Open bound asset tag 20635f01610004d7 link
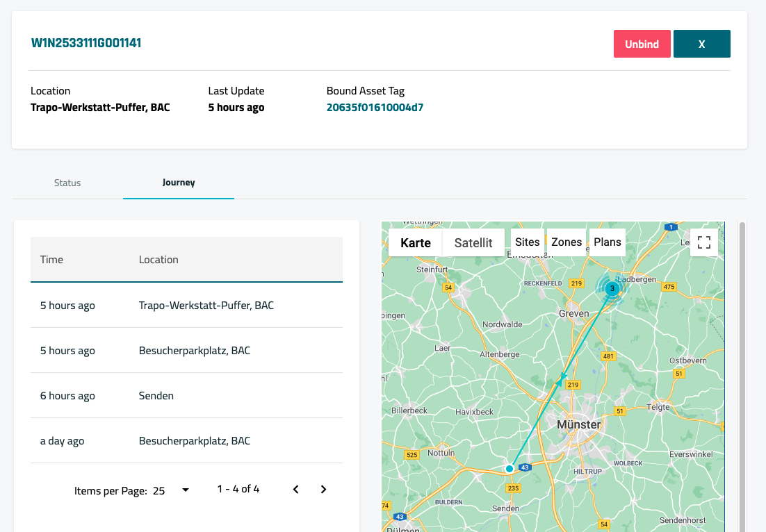 click(x=375, y=108)
